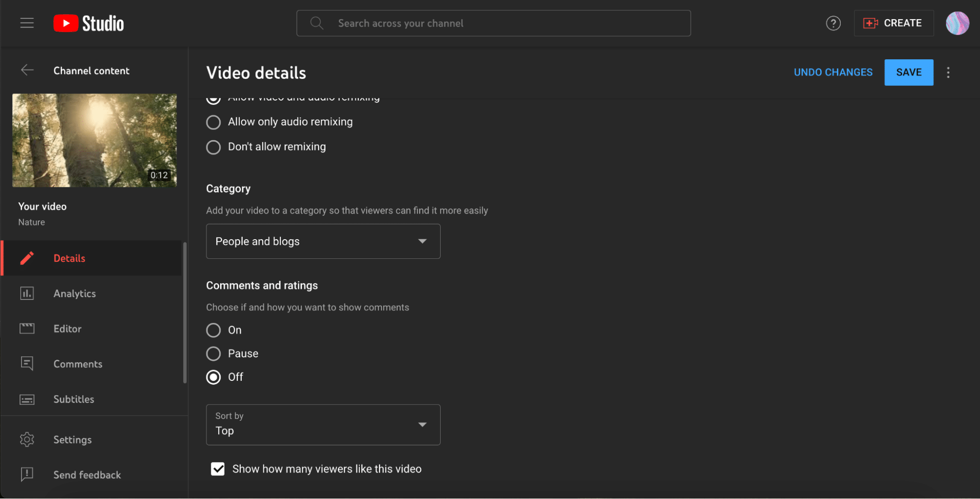Open the hamburger navigation menu
The width and height of the screenshot is (980, 499).
click(x=27, y=23)
